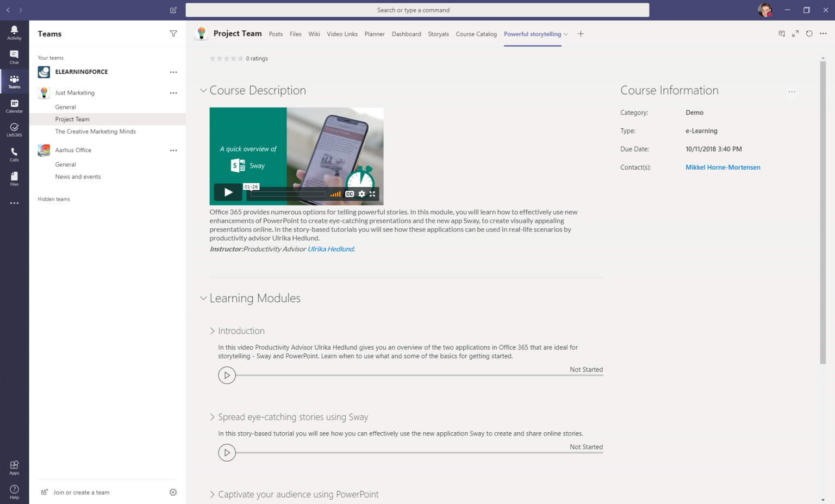The width and height of the screenshot is (835, 504).
Task: Open the Video Links tab
Action: click(x=342, y=34)
